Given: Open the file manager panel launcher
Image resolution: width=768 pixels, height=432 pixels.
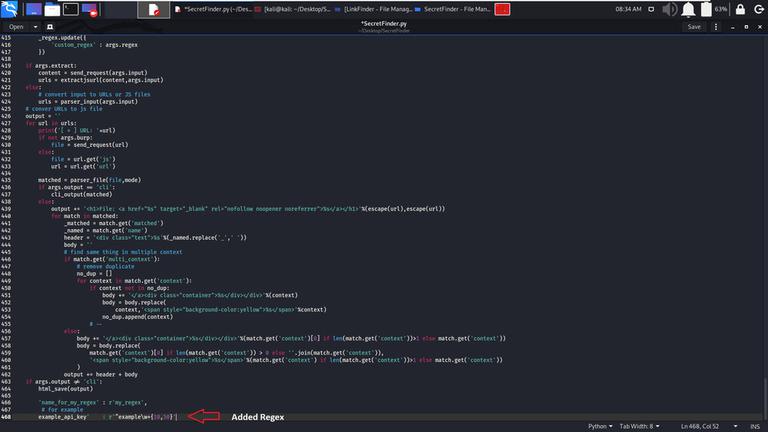Looking at the screenshot, I should coord(52,9).
